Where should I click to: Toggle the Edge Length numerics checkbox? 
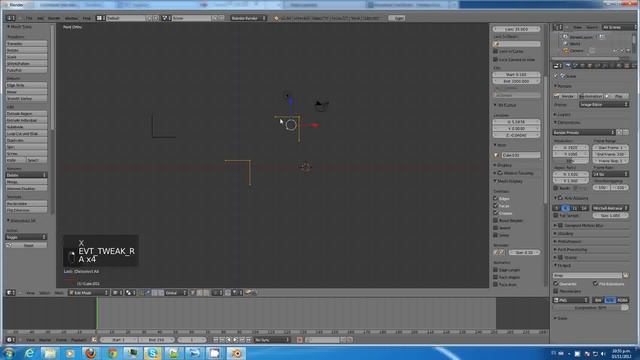click(x=496, y=270)
